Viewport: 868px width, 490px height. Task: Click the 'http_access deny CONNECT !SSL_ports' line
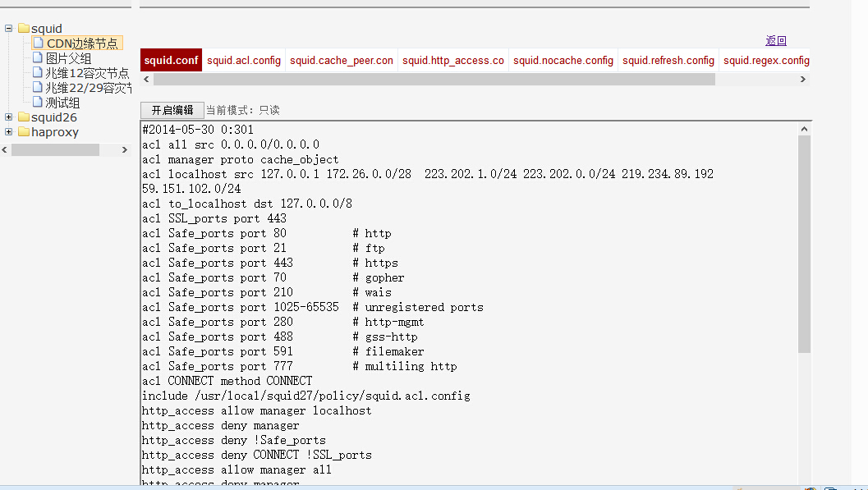point(257,456)
